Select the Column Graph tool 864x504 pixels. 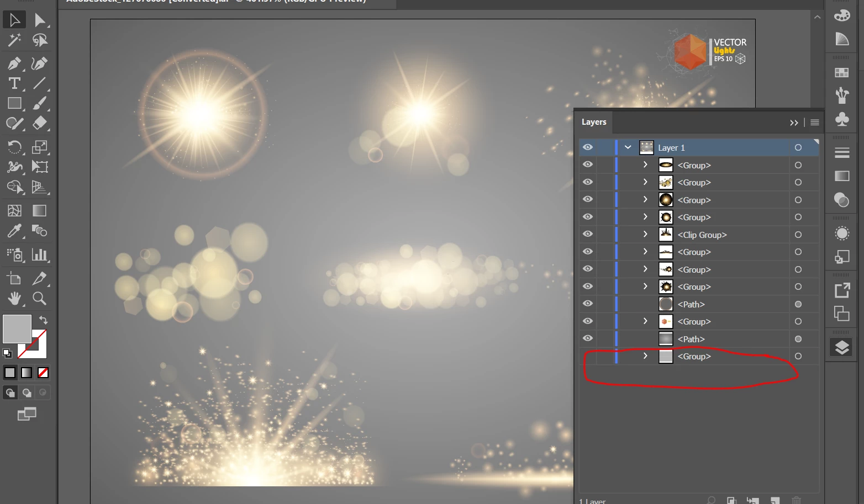pyautogui.click(x=40, y=254)
